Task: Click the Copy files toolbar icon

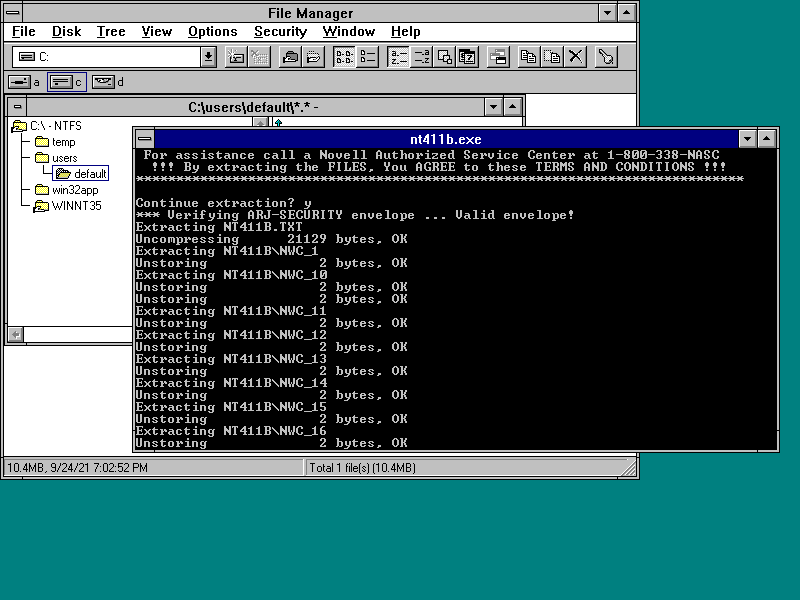Action: (x=529, y=57)
